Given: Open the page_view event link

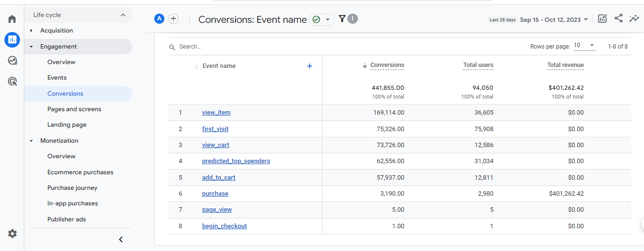Looking at the screenshot, I should pos(217,210).
